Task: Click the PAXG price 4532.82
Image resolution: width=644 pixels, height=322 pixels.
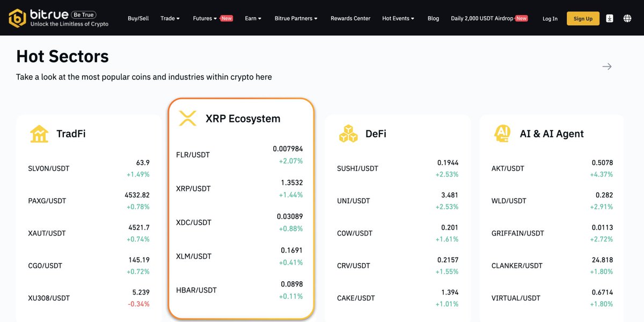Action: (137, 195)
